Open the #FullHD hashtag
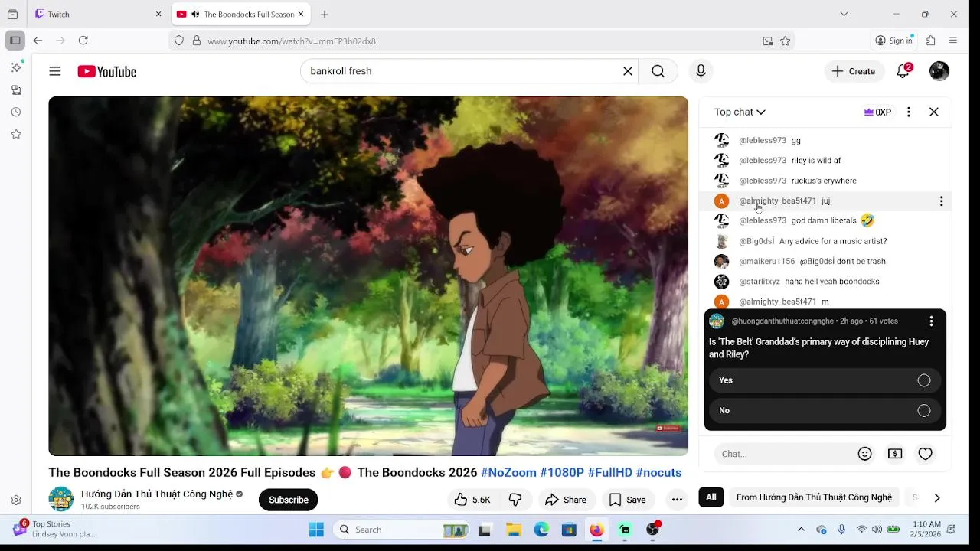The image size is (980, 551). (x=610, y=473)
